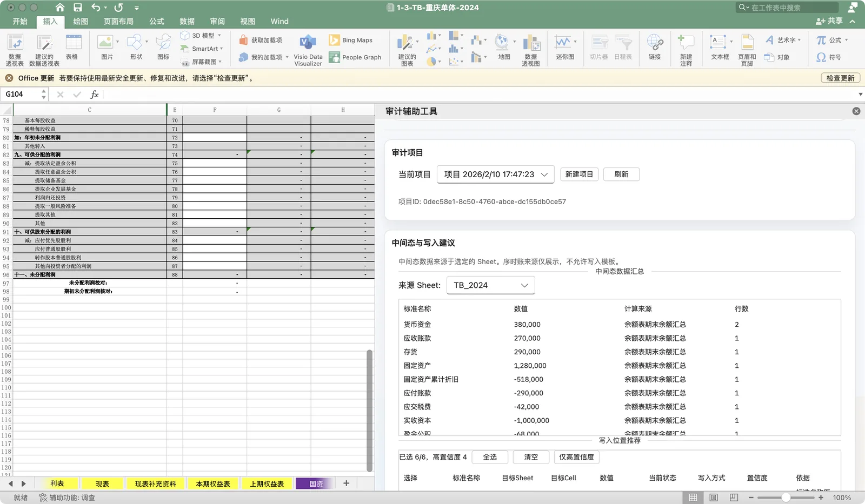Click the search field 在工作表中搜索
865x504 pixels.
click(x=787, y=8)
